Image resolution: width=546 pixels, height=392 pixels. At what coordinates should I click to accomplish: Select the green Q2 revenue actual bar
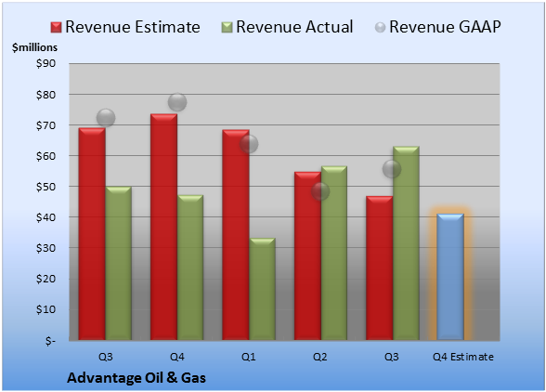point(334,253)
